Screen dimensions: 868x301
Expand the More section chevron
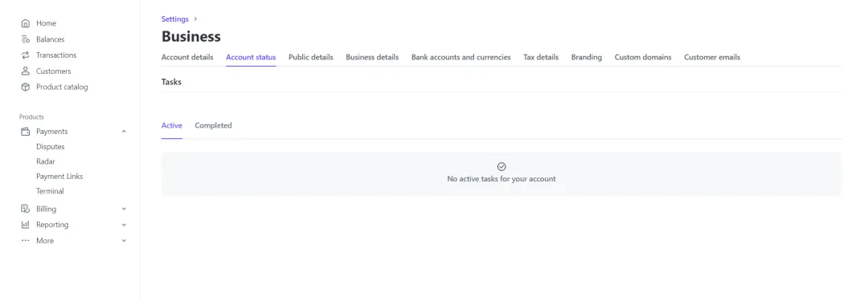[124, 241]
